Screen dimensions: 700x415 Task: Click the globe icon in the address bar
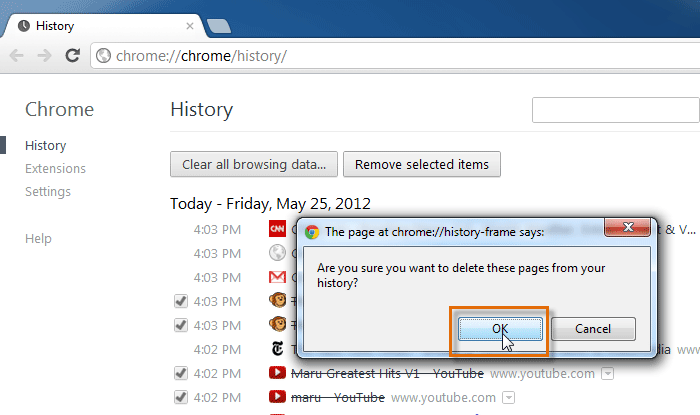104,56
